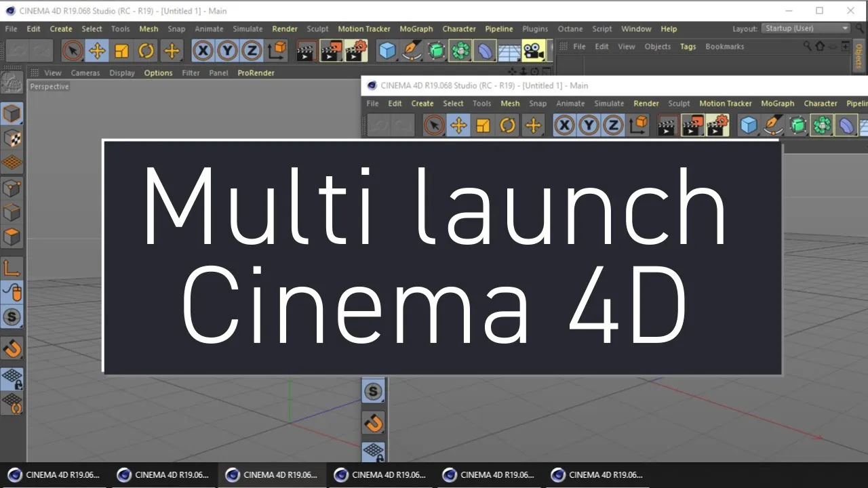Open Octane menu in back window
Image resolution: width=868 pixels, height=488 pixels.
(570, 28)
